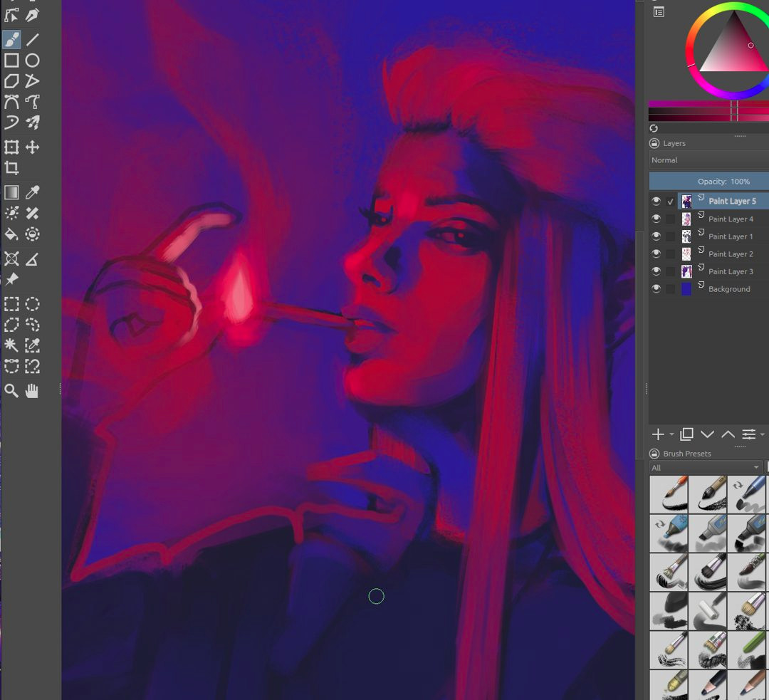Image resolution: width=769 pixels, height=700 pixels.
Task: Select the Multibrush tool
Action: (x=32, y=122)
